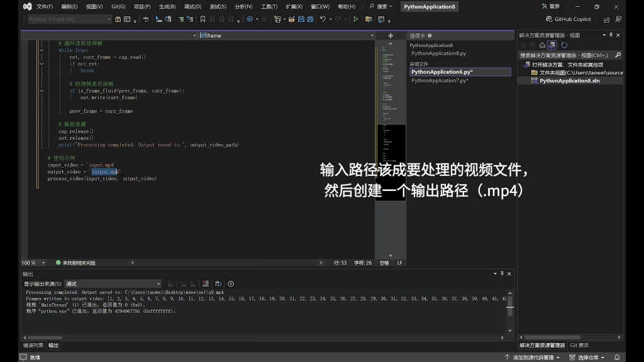Toggle word wrap in the Output pane
The width and height of the screenshot is (644, 362).
coord(218,283)
